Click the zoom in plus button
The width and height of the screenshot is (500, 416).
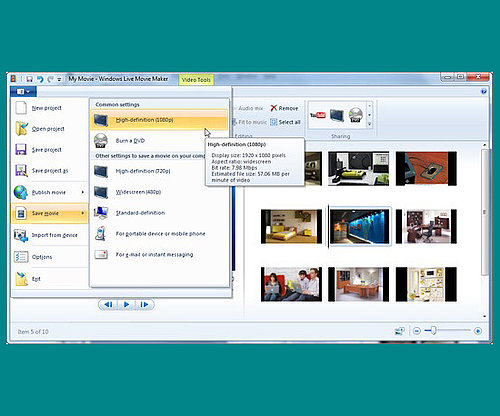pyautogui.click(x=478, y=331)
